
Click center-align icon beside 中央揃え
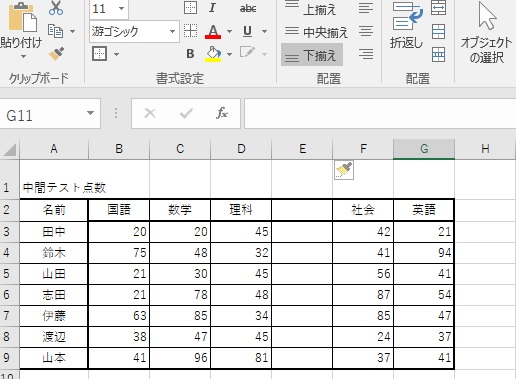pyautogui.click(x=366, y=32)
